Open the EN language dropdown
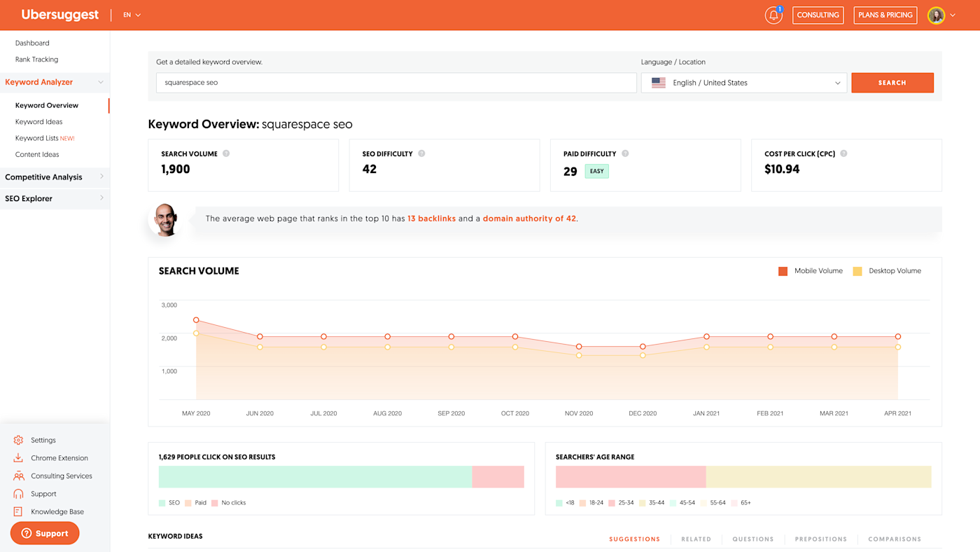 (132, 15)
